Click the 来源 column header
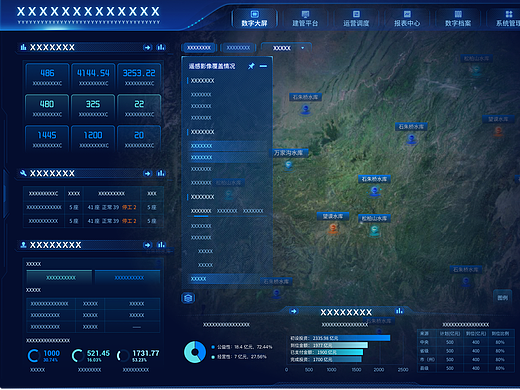 point(424,333)
